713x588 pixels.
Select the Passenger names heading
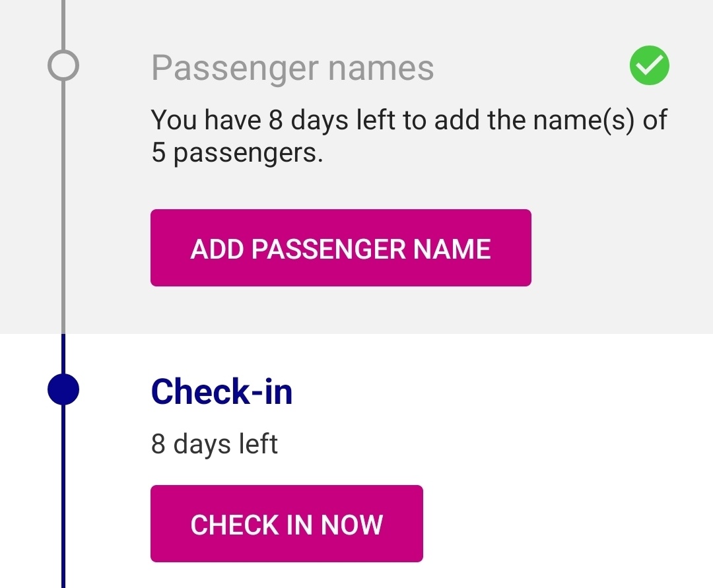click(292, 67)
